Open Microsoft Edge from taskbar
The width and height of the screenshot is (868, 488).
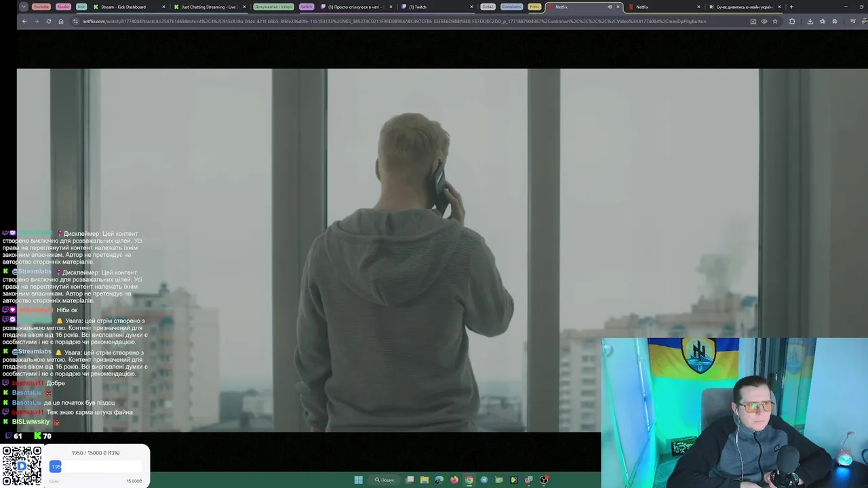pyautogui.click(x=439, y=480)
